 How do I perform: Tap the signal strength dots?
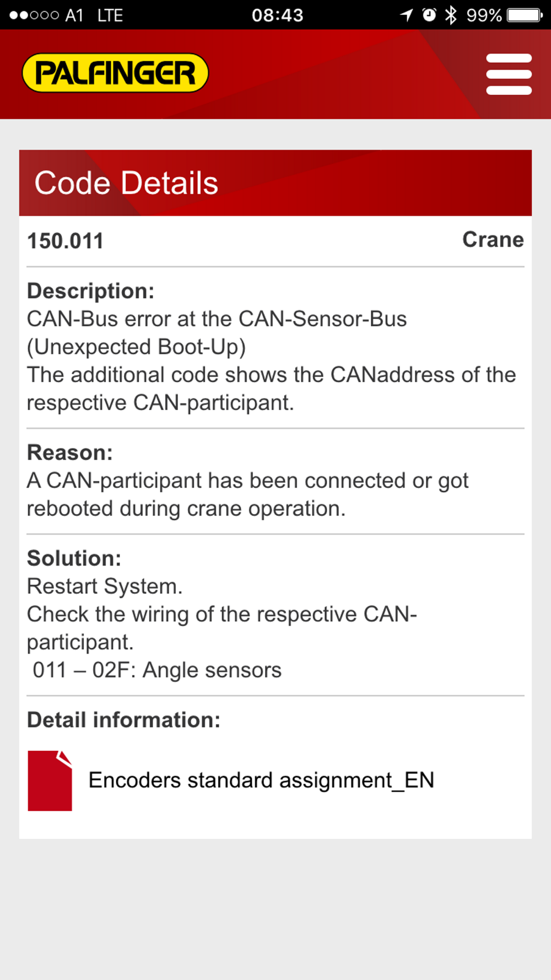tap(34, 15)
